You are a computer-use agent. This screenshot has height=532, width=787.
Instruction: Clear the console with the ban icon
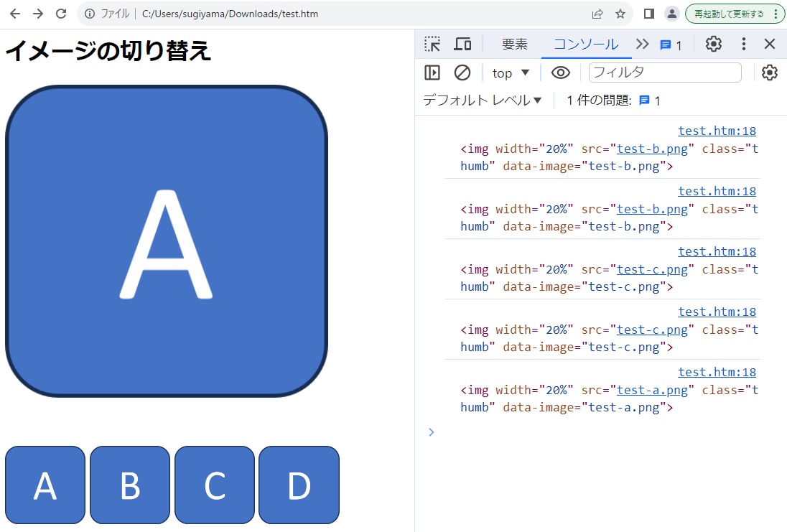click(462, 73)
